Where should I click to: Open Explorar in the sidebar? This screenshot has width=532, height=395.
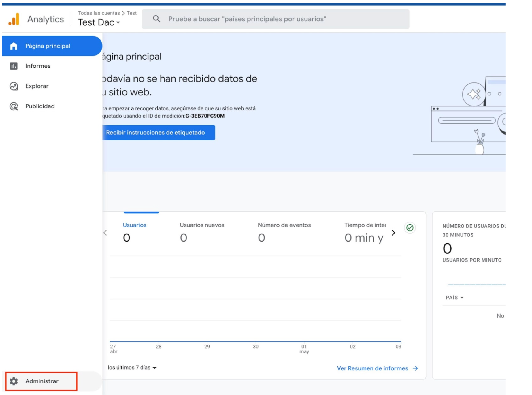click(52, 86)
